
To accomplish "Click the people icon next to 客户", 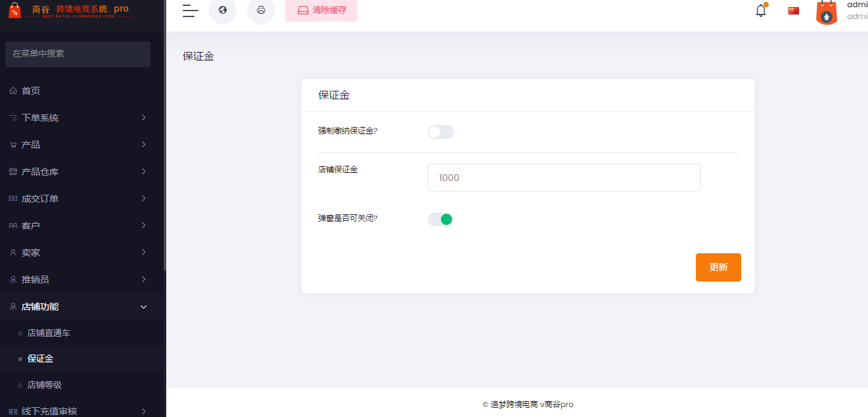I will [13, 226].
